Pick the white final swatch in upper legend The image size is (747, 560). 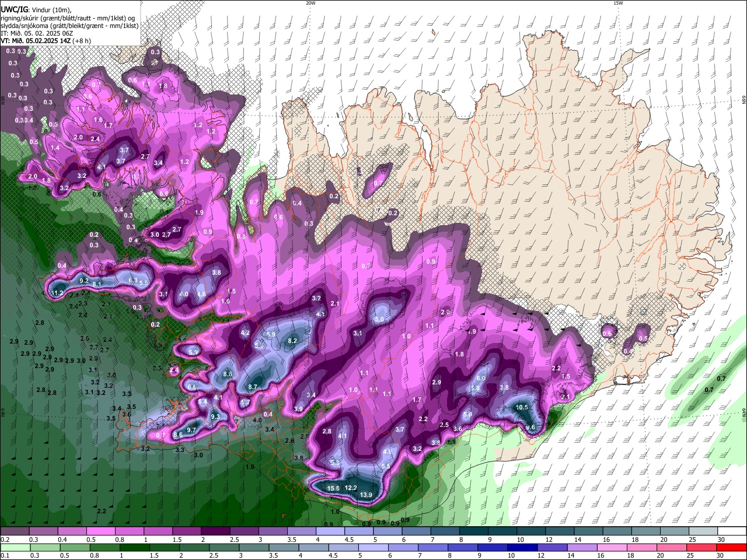pyautogui.click(x=732, y=531)
